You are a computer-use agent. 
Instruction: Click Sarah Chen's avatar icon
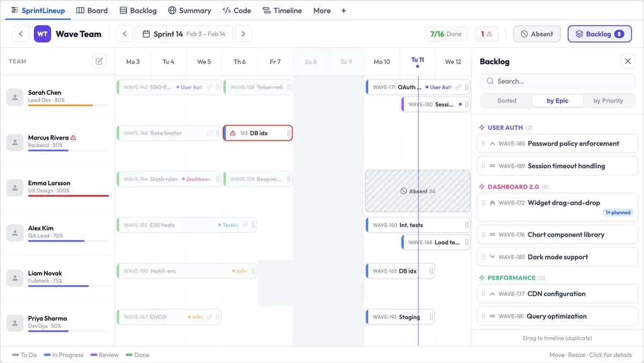tap(14, 97)
